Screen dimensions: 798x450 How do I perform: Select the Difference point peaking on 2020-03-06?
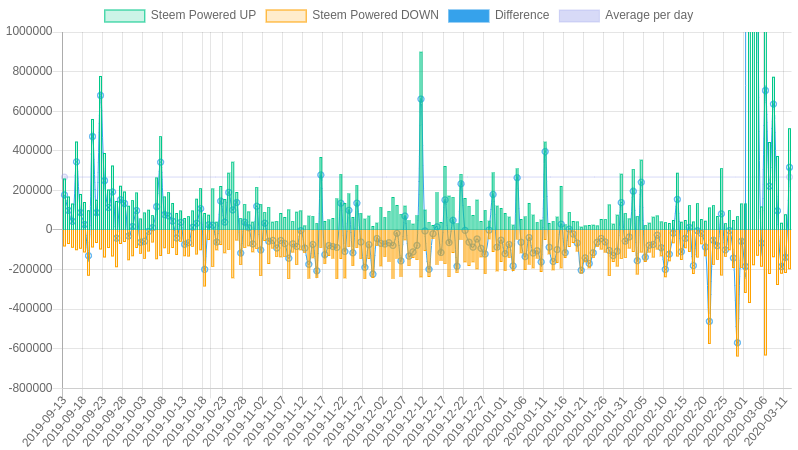tap(765, 90)
